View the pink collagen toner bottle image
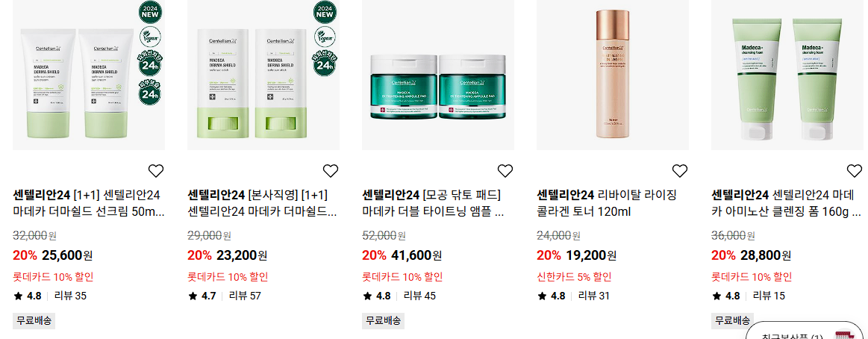 [613, 75]
